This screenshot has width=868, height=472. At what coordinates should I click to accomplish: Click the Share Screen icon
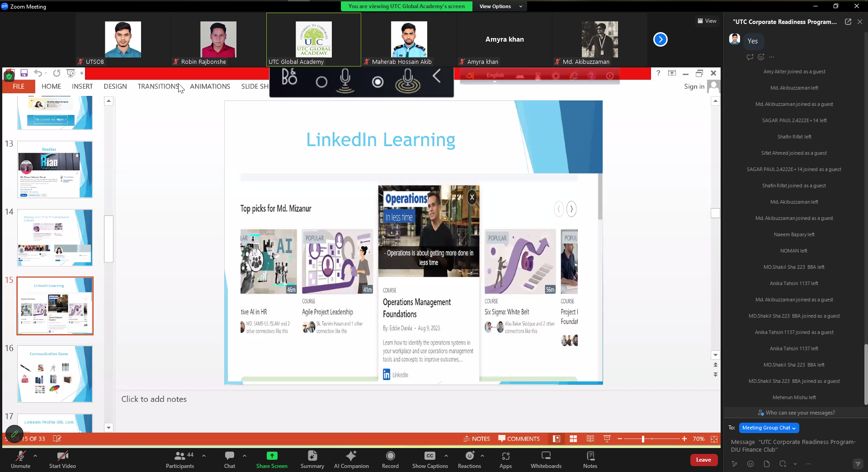pyautogui.click(x=272, y=456)
